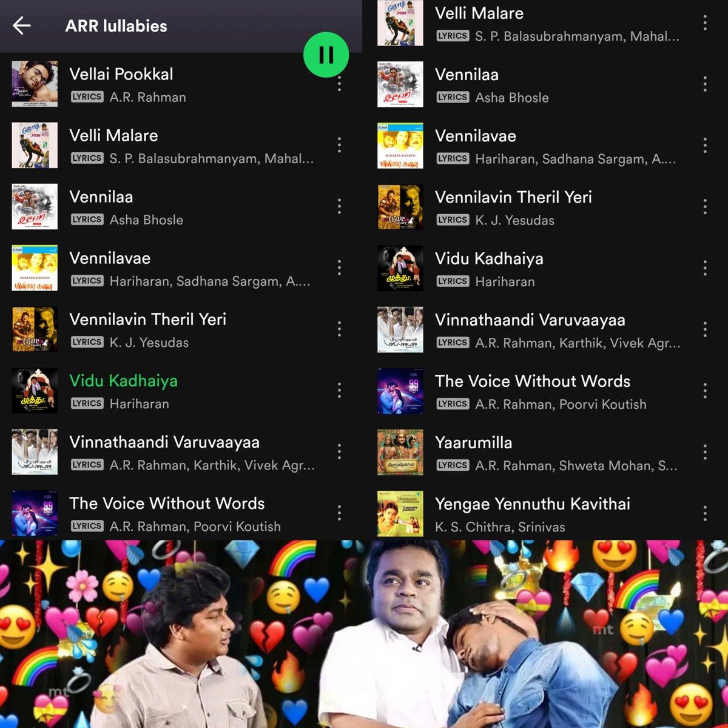This screenshot has width=728, height=728.
Task: Open three-dot menu for Velli Malare in right screenshot
Action: (x=705, y=23)
